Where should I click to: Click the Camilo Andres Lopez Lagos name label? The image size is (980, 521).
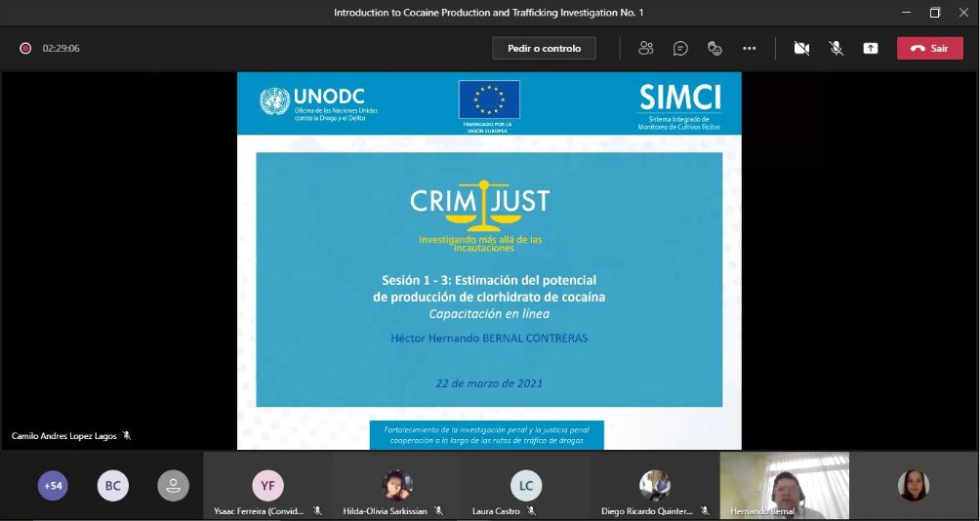pyautogui.click(x=64, y=436)
